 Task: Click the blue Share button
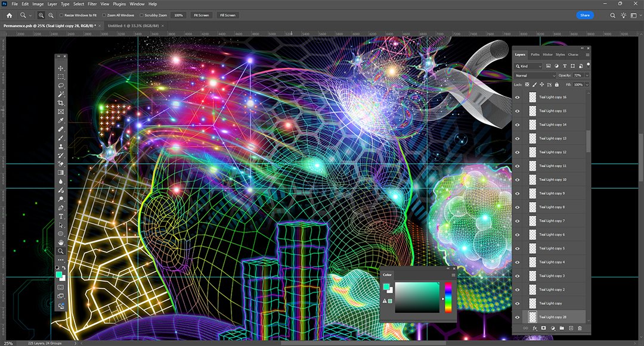click(585, 15)
